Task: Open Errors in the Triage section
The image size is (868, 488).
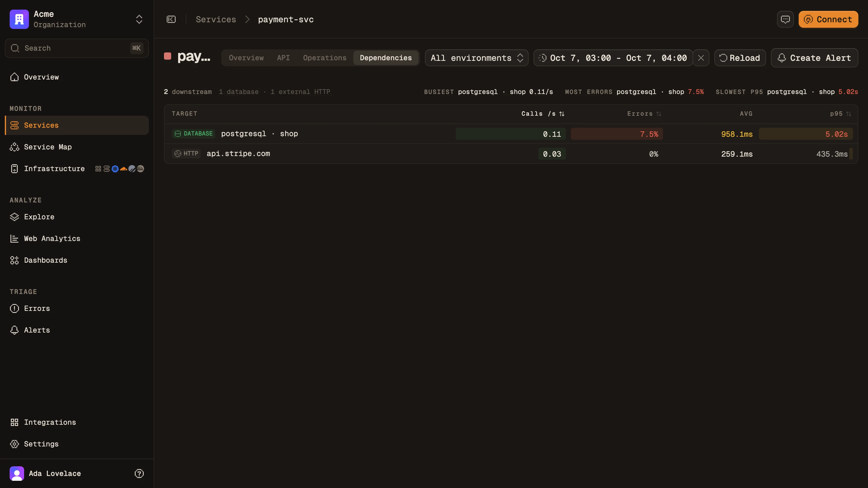Action: pyautogui.click(x=77, y=308)
